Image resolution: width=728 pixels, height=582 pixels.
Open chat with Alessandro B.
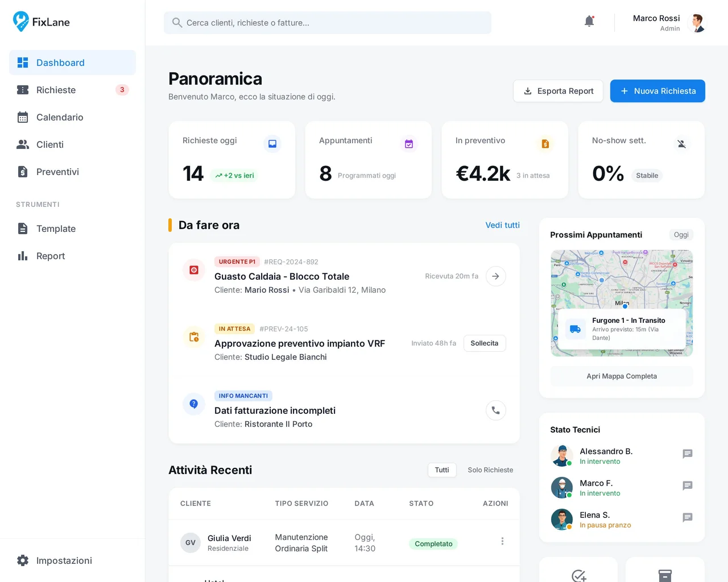pos(687,454)
